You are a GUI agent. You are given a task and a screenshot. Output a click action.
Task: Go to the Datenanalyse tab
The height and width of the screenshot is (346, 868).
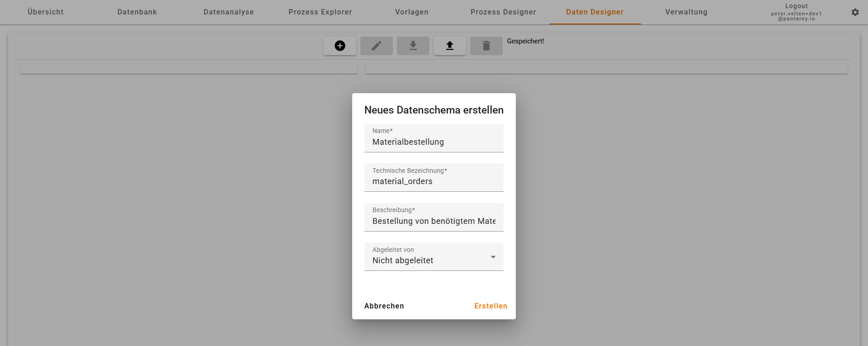[x=229, y=12]
